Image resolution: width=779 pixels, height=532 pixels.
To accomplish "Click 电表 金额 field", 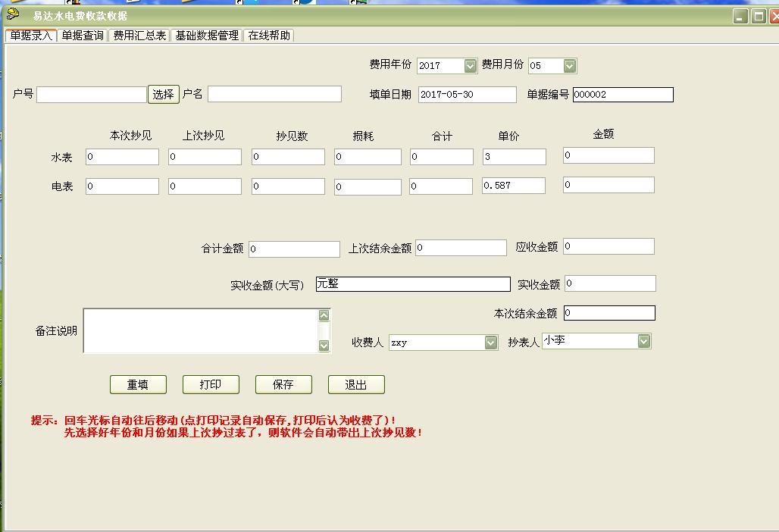I will pyautogui.click(x=608, y=185).
